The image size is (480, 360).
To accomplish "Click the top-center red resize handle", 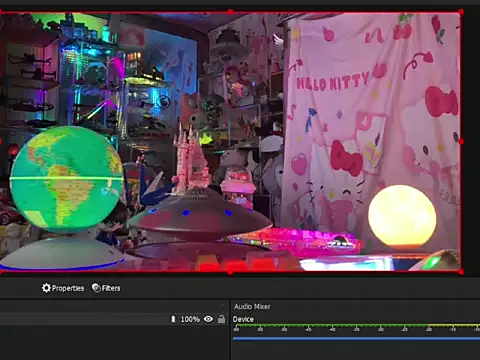I will tap(230, 12).
